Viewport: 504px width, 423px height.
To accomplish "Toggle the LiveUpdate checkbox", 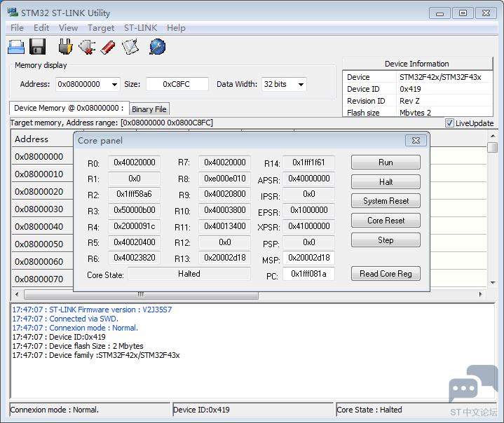I will click(x=449, y=123).
